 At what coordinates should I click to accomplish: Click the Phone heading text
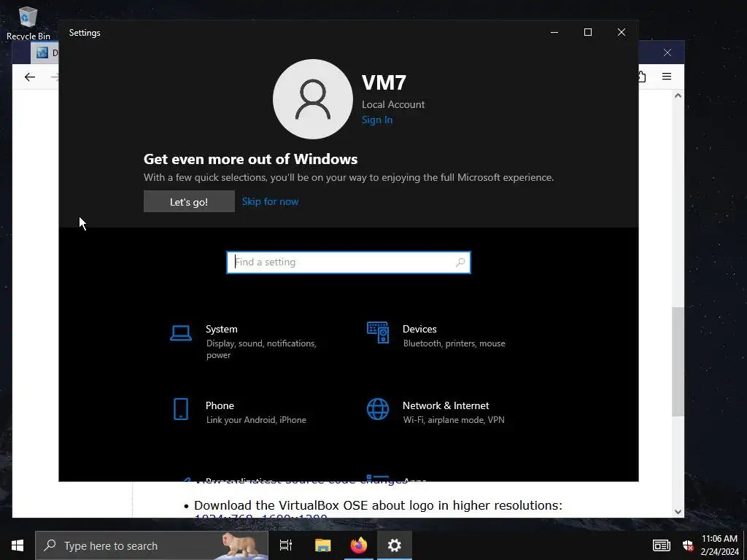[x=220, y=405]
